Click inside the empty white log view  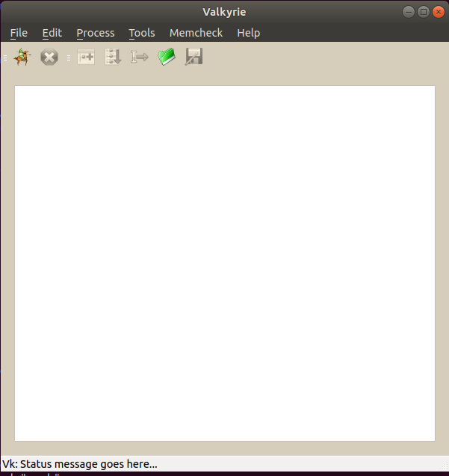point(225,263)
